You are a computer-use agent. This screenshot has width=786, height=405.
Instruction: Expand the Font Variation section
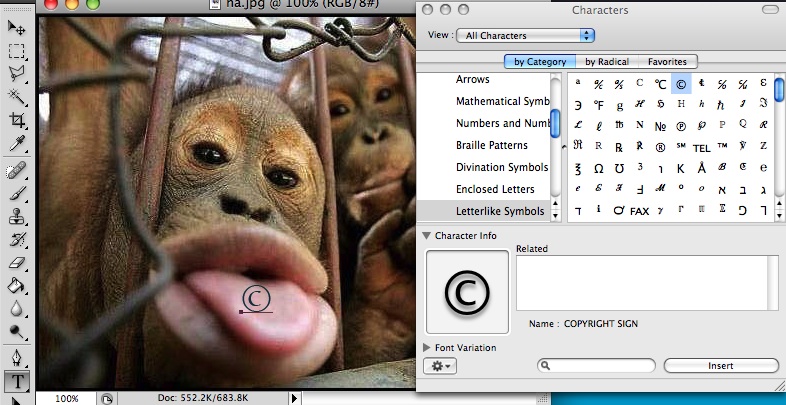(427, 348)
